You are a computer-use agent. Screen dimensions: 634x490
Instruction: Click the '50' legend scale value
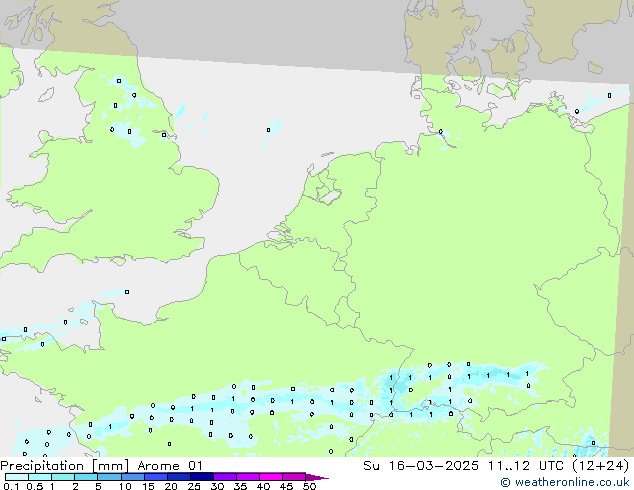(x=309, y=486)
